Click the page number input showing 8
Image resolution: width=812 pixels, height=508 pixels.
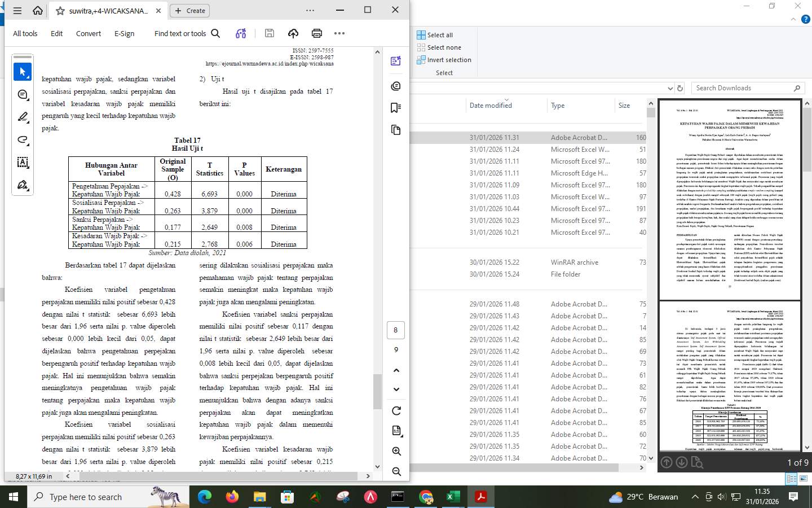click(395, 330)
